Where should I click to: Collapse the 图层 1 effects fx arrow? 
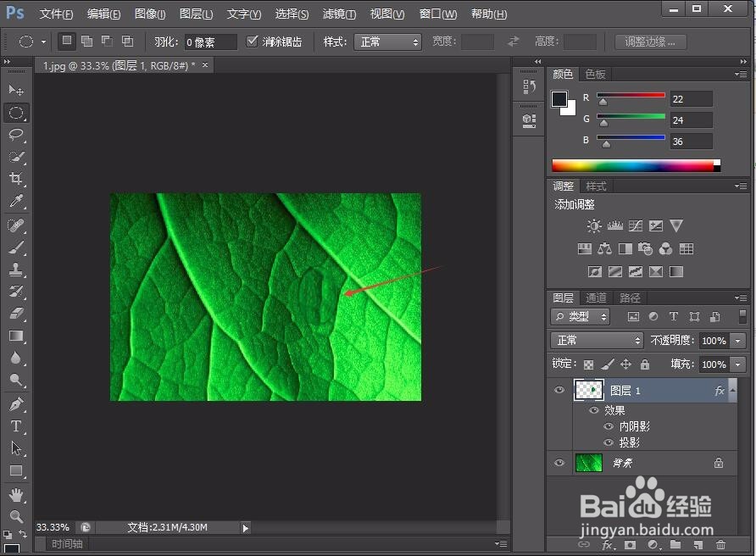click(733, 391)
